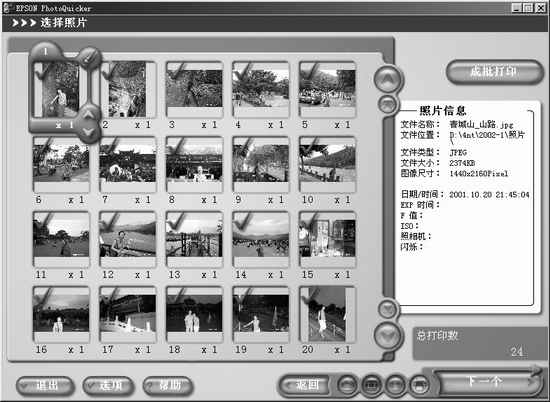Click round icon immediately left of 下一个
The width and height of the screenshot is (550, 402).
(420, 386)
